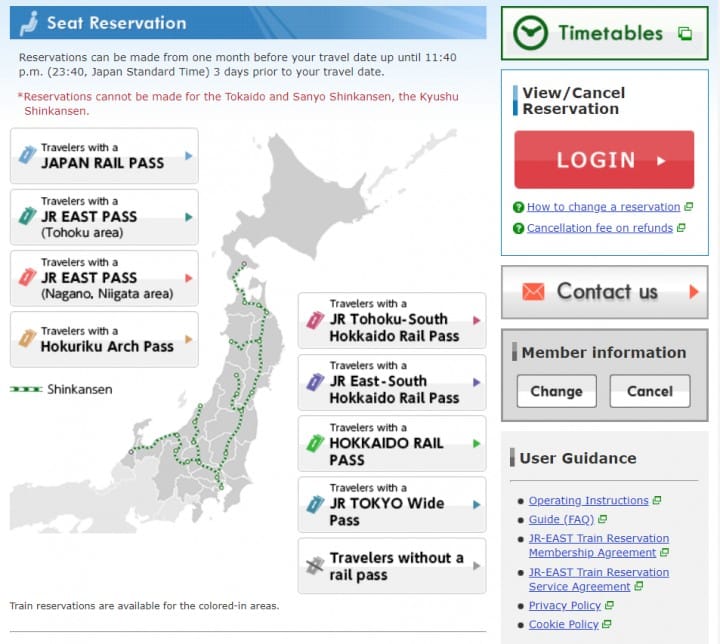Click external link icon after Cookie Policy
Screen dimensions: 720x644
pyautogui.click(x=607, y=624)
